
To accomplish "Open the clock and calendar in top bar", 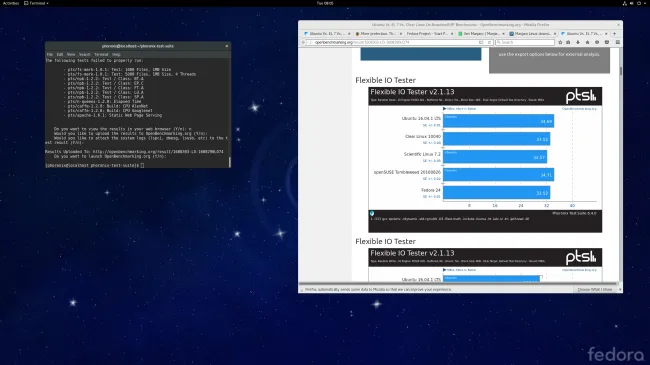I will [325, 3].
